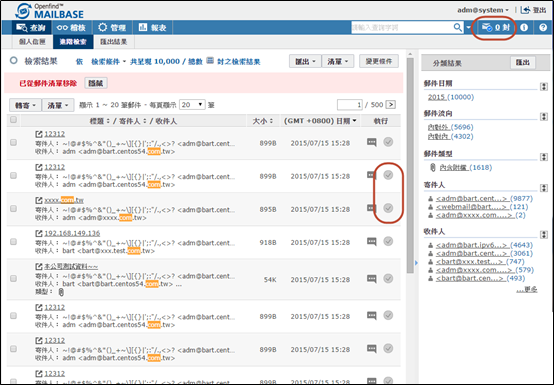
Task: Toggle sort order for 收件人 category
Action: [x=544, y=235]
